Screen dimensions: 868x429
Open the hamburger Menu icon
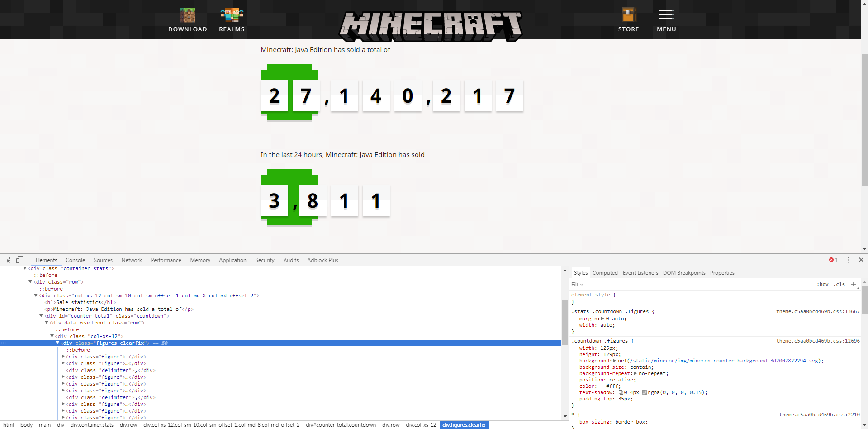coord(666,15)
